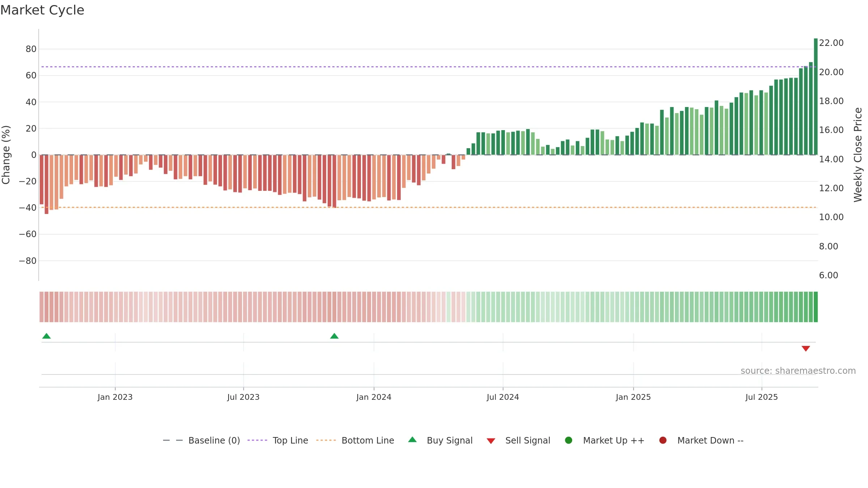
Task: Toggle the Buy Signal legend label
Action: [450, 440]
